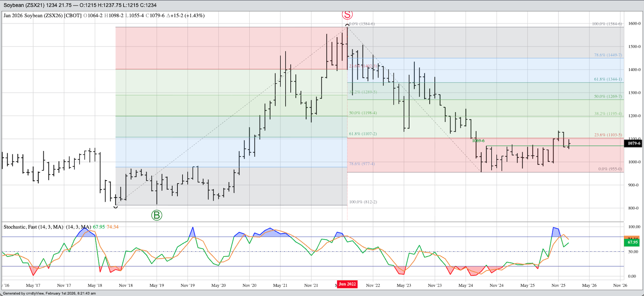Select the red Jun 2022 date marker
The width and height of the screenshot is (644, 296).
click(x=347, y=284)
